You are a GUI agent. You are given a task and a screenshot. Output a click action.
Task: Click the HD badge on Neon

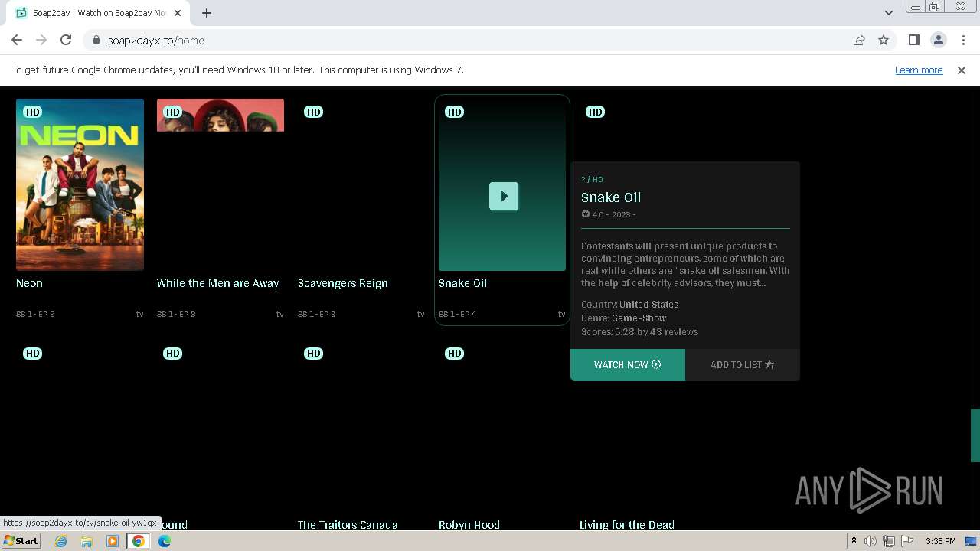[32, 112]
